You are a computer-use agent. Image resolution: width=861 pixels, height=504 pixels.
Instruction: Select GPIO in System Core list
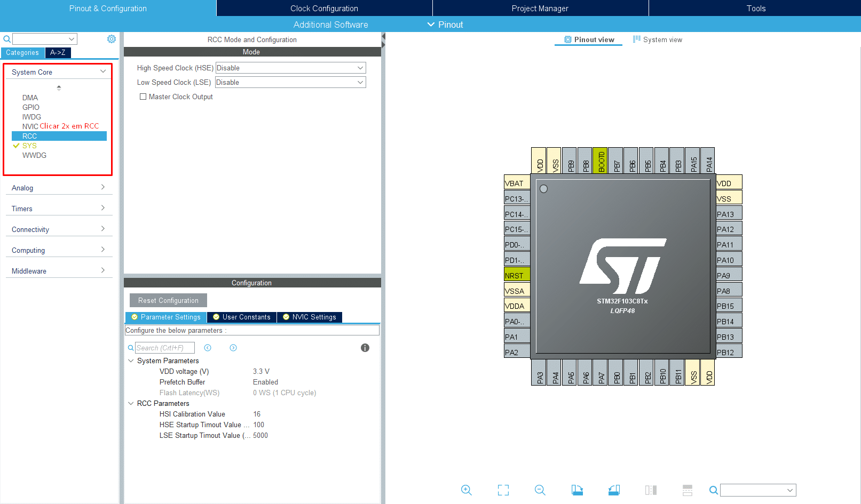coord(31,107)
